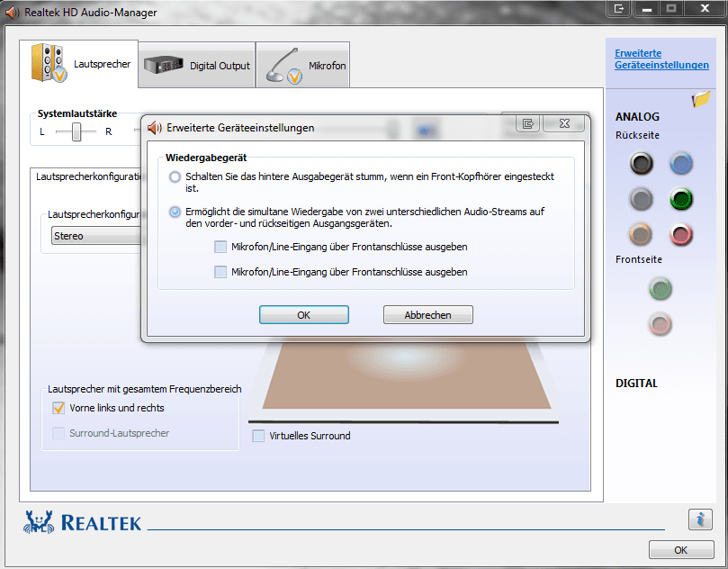The image size is (728, 569).
Task: Click the gray rear audio jack
Action: pyautogui.click(x=642, y=199)
